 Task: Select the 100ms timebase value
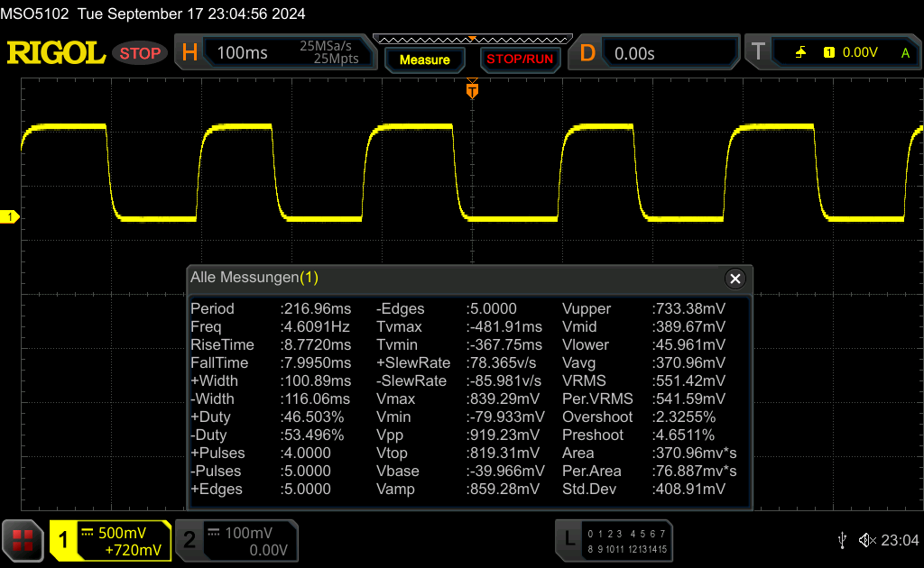click(242, 53)
